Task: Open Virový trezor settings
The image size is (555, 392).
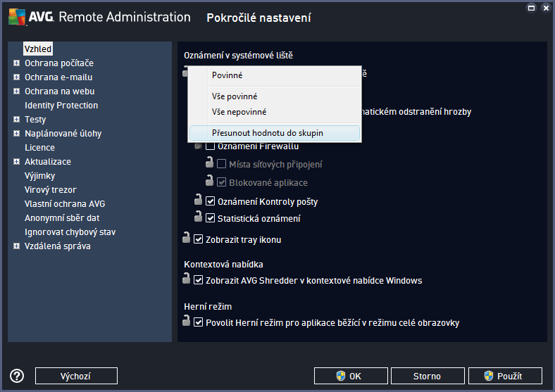Action: (x=50, y=190)
